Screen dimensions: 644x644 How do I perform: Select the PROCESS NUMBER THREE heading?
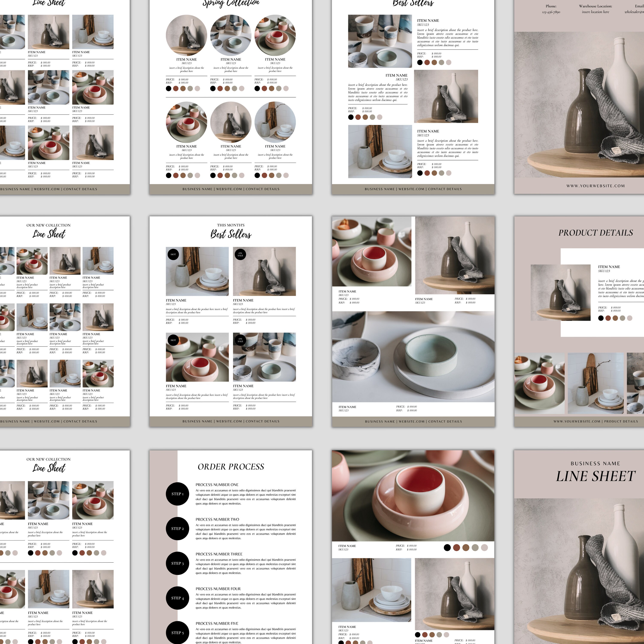pyautogui.click(x=219, y=554)
